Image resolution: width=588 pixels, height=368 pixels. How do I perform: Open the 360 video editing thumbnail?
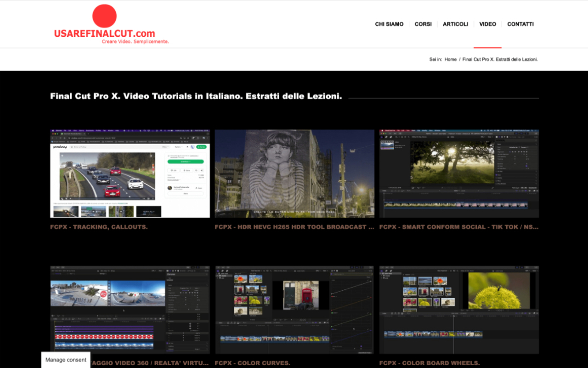pyautogui.click(x=130, y=310)
